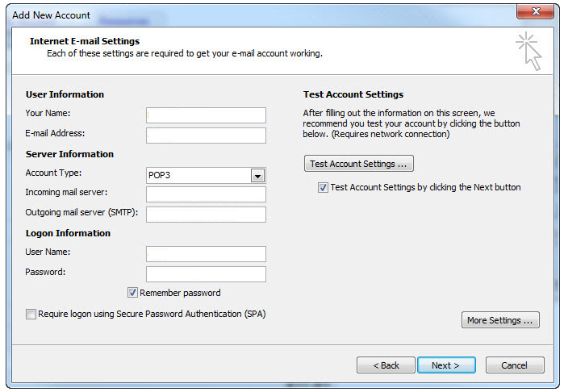Toggle the Remember password checkbox
Screen dimensions: 564x392
coord(132,292)
